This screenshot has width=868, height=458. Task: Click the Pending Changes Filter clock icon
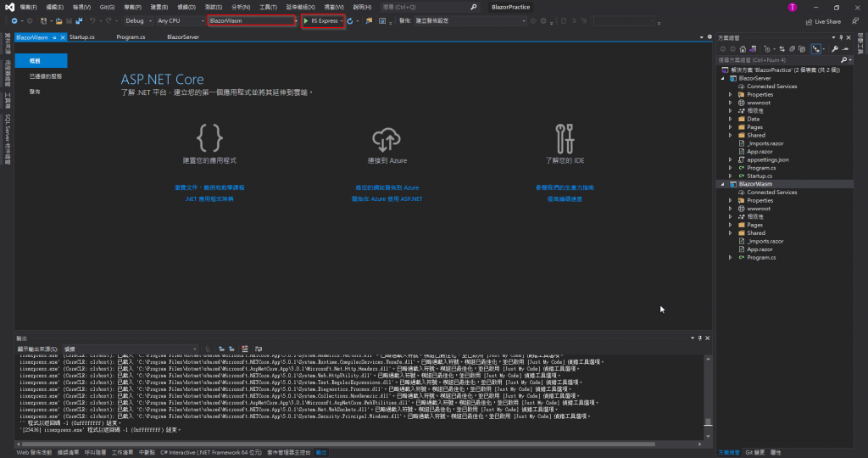tap(767, 49)
